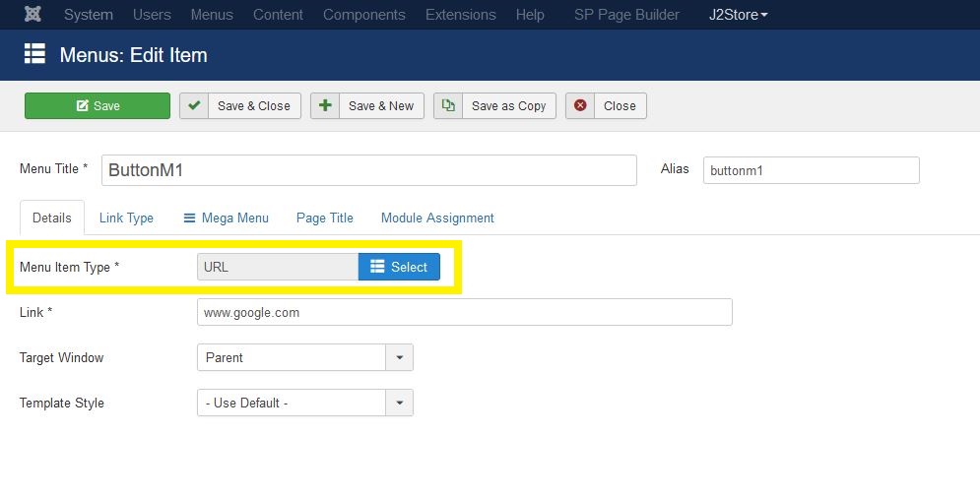
Task: Open the Components menu
Action: point(364,15)
